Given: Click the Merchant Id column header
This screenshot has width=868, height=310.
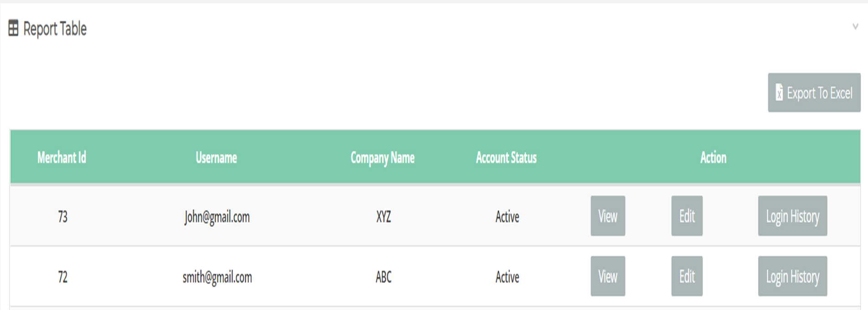Looking at the screenshot, I should pos(62,158).
